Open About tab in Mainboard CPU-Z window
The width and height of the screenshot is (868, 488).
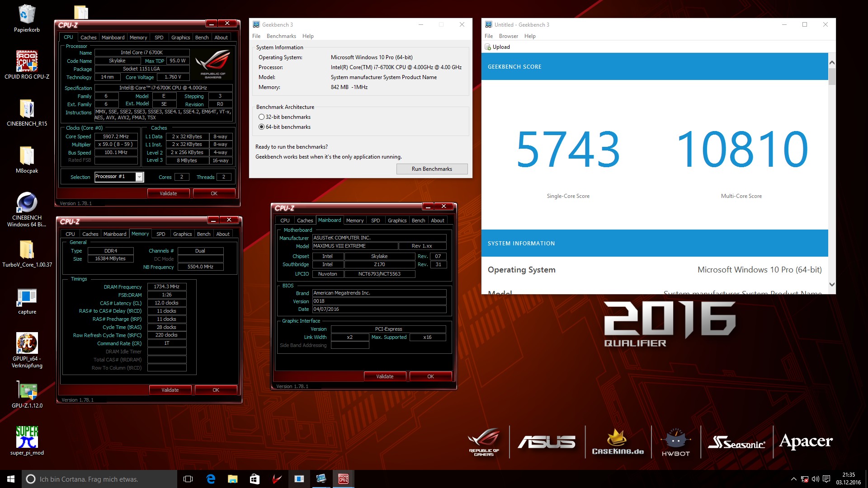[x=438, y=221]
